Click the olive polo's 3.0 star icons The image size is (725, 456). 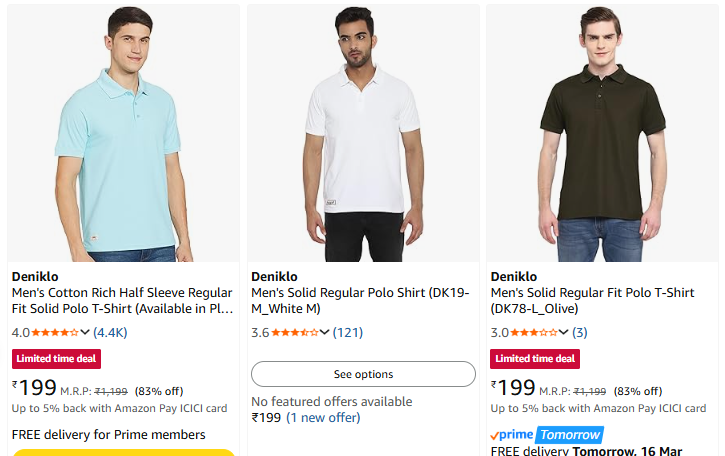click(x=534, y=333)
